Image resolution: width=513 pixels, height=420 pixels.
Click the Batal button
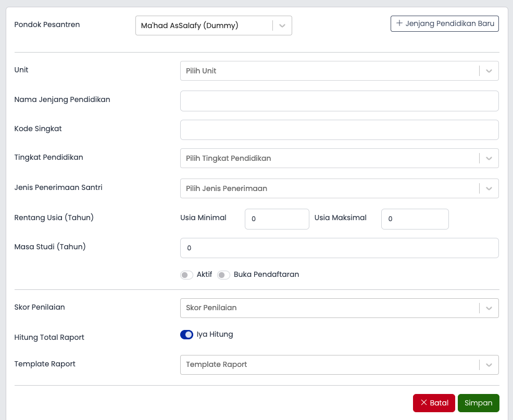coord(434,403)
